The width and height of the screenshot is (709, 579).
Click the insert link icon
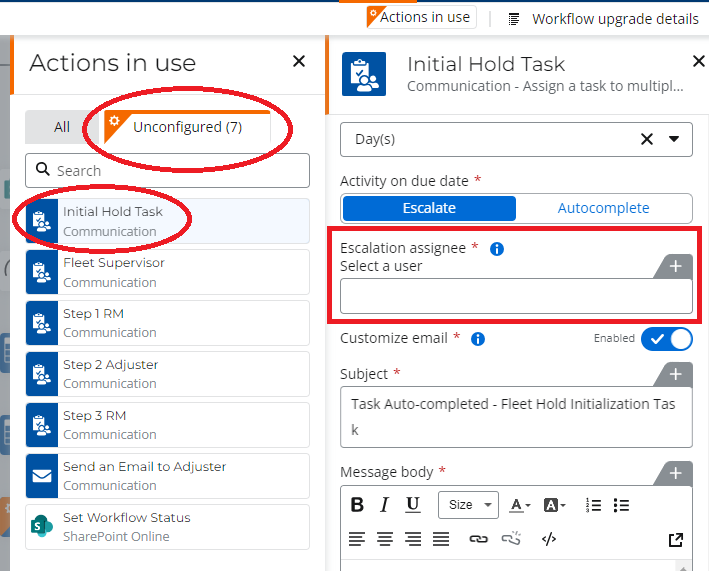click(479, 539)
